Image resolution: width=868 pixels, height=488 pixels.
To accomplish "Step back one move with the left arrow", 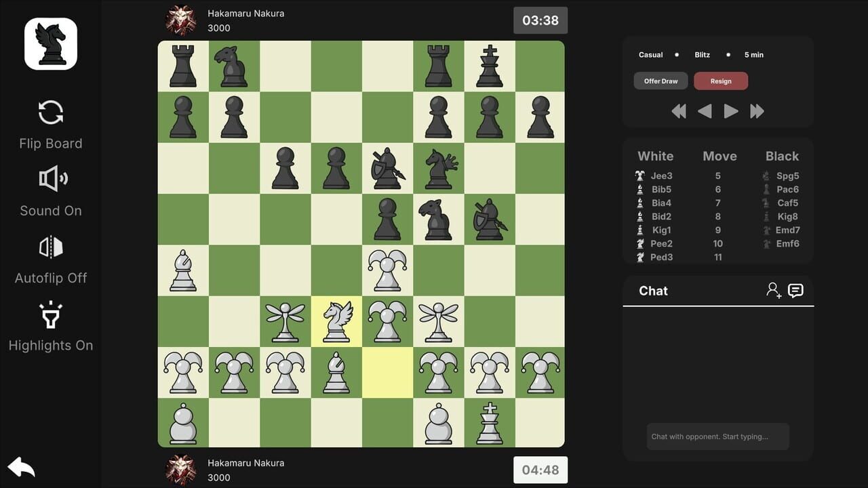I will click(x=705, y=111).
